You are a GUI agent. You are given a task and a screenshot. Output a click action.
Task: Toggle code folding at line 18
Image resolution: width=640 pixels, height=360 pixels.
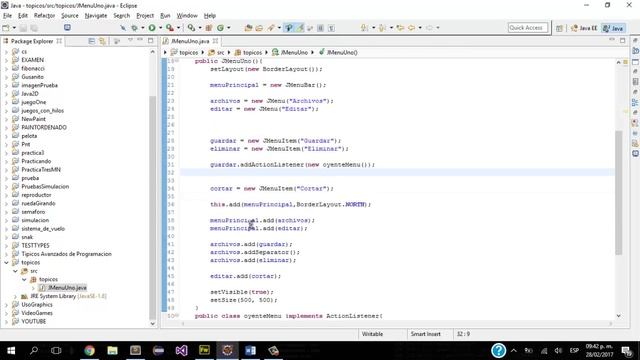pyautogui.click(x=177, y=60)
